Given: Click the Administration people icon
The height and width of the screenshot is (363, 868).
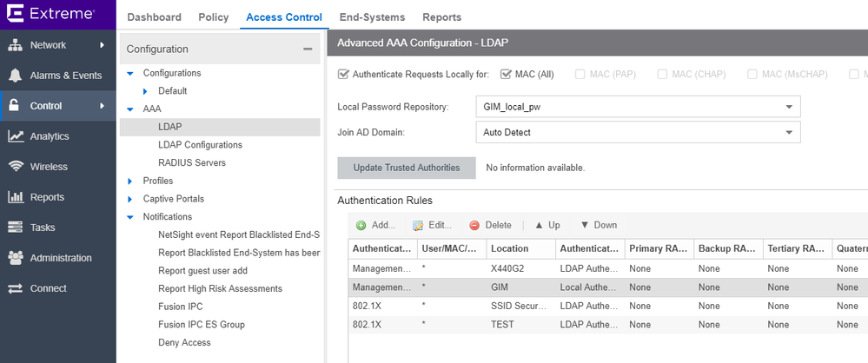Looking at the screenshot, I should coord(15,258).
